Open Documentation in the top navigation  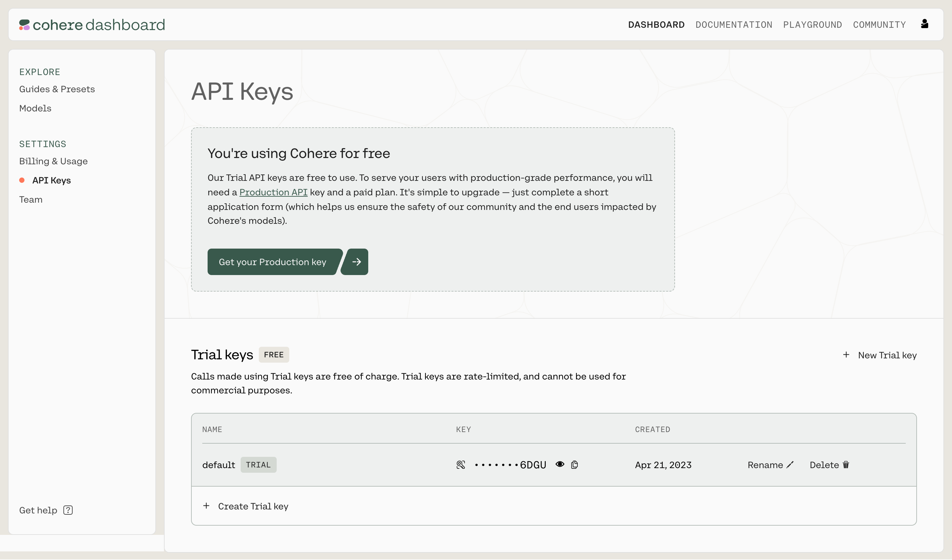pos(734,24)
